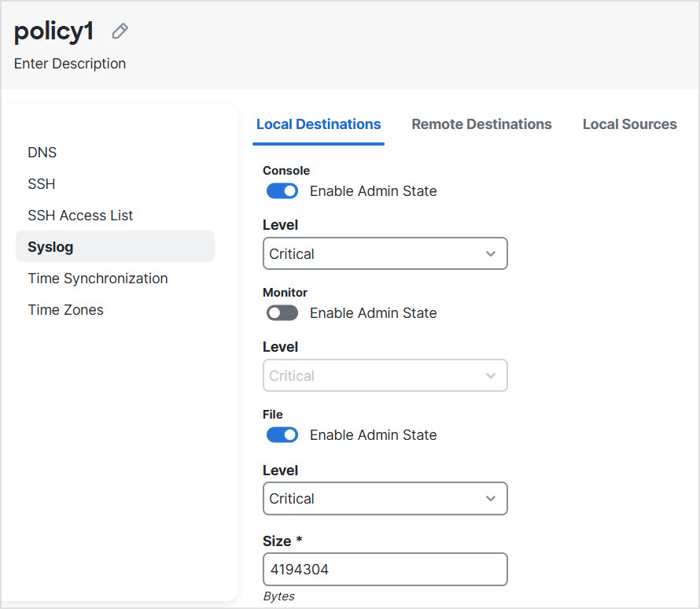This screenshot has height=609, width=700.
Task: Click the chevron on the Critical Console dropdown
Action: pyautogui.click(x=491, y=253)
